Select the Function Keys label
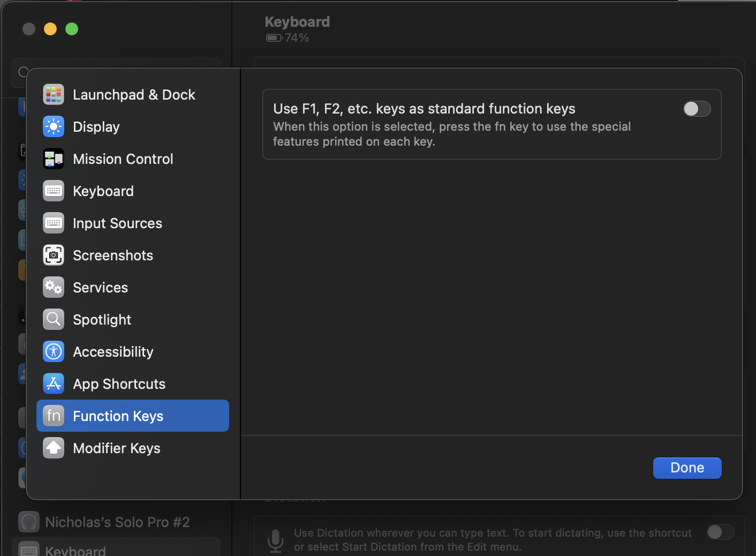Image resolution: width=756 pixels, height=556 pixels. pos(118,416)
